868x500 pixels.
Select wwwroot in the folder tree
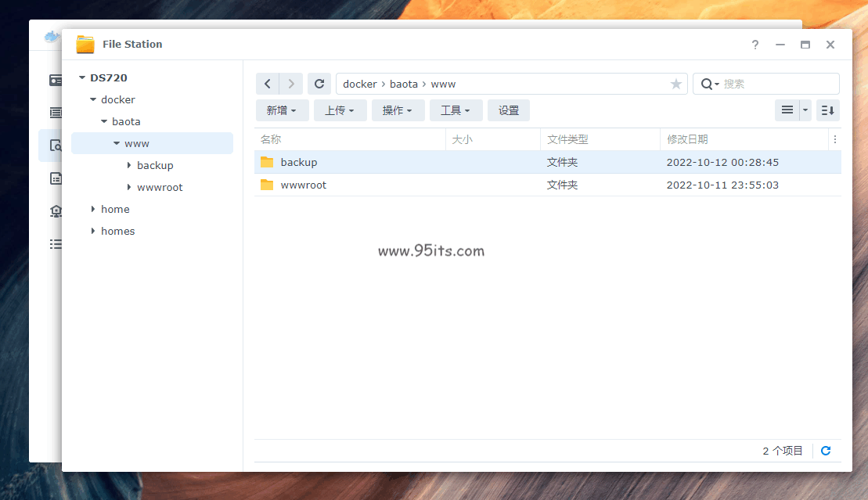pos(160,187)
